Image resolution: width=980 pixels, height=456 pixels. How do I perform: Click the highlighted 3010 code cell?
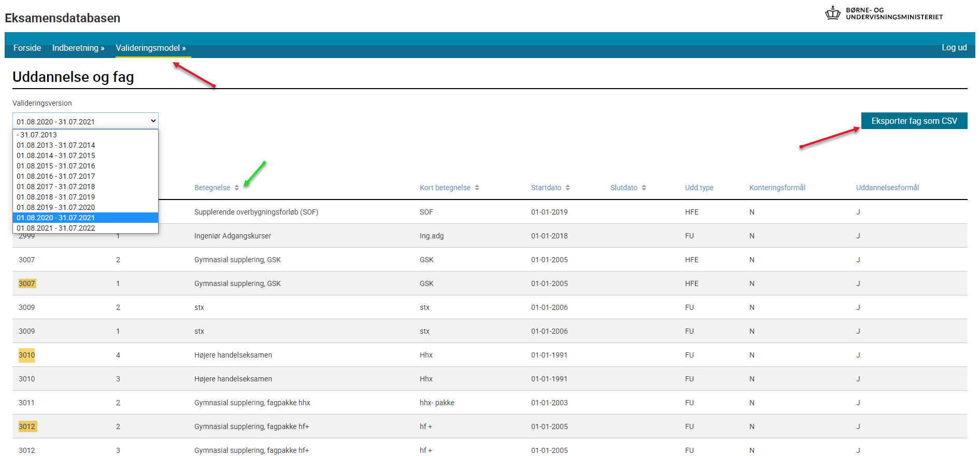click(27, 355)
